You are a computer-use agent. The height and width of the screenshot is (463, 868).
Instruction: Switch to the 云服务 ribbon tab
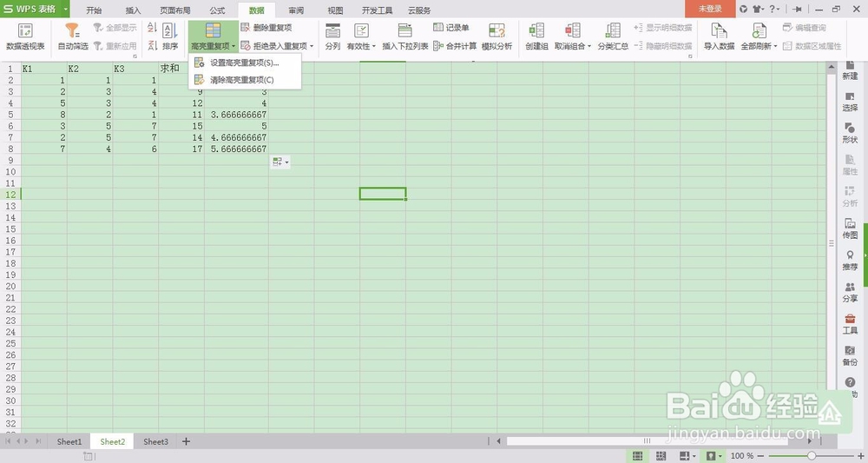(419, 10)
